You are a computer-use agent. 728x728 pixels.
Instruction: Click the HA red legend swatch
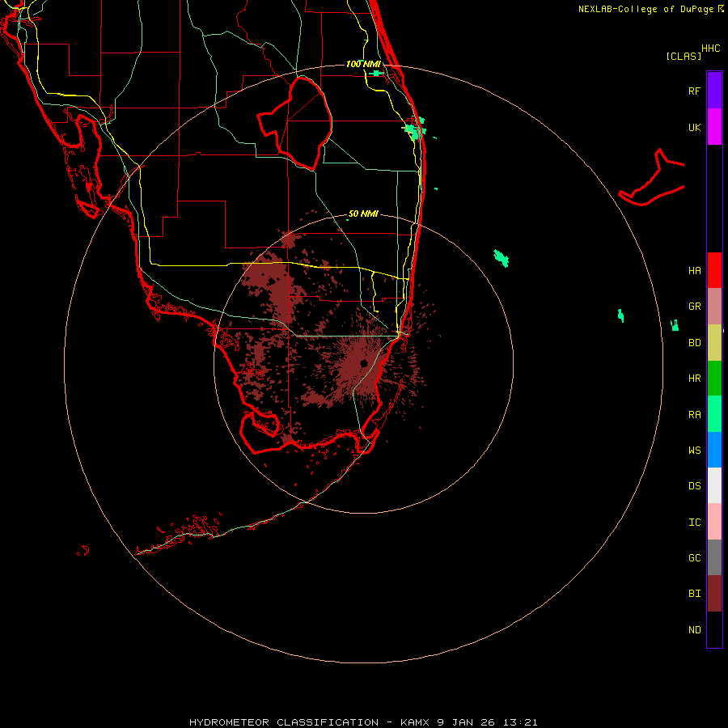[714, 270]
